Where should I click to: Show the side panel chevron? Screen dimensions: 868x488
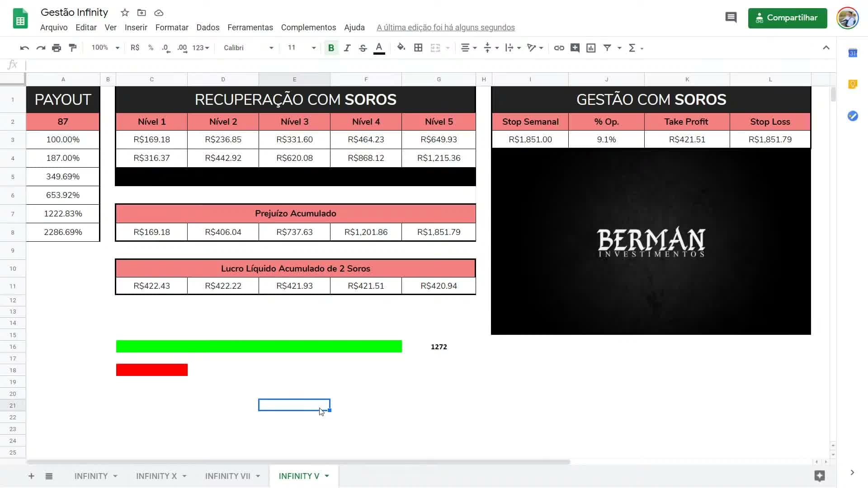click(852, 473)
